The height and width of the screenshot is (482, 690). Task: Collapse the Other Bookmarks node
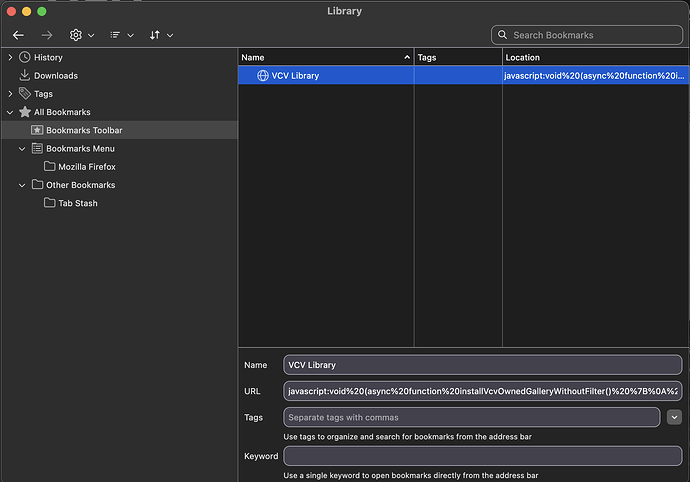tap(22, 185)
